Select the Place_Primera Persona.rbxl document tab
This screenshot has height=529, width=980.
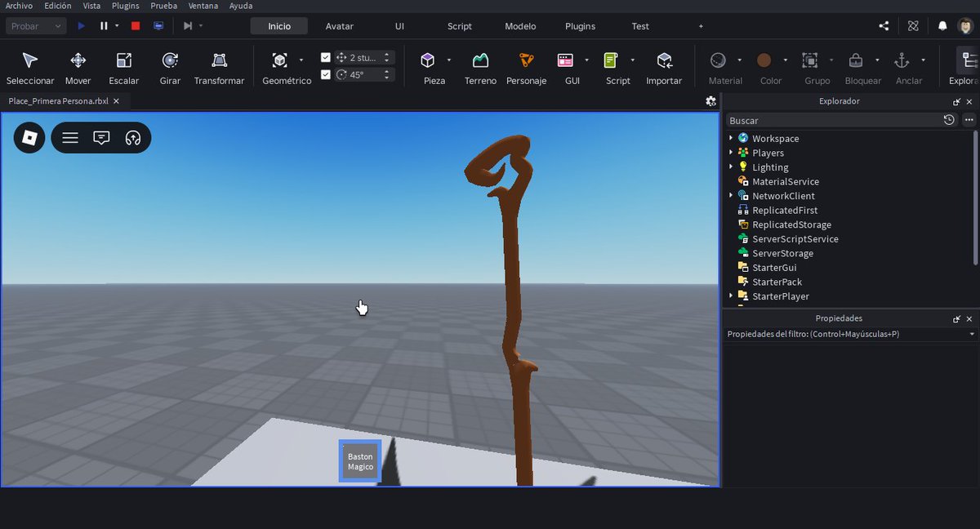coord(64,101)
